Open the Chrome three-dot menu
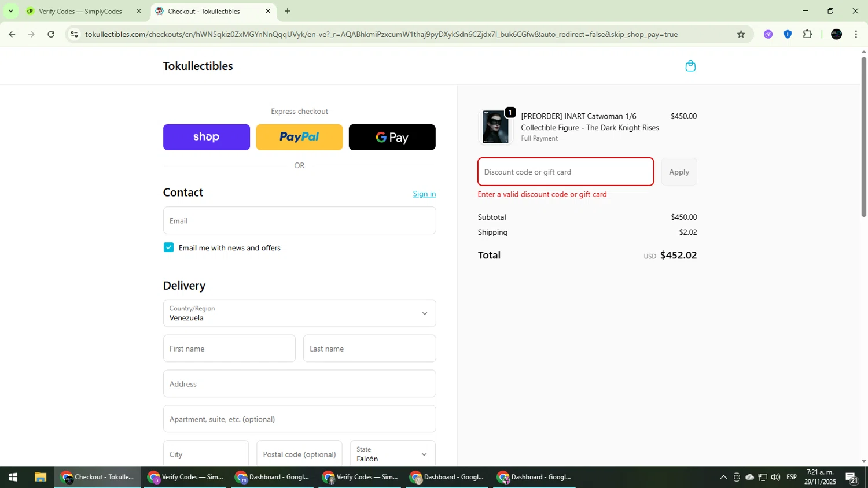 [x=856, y=34]
